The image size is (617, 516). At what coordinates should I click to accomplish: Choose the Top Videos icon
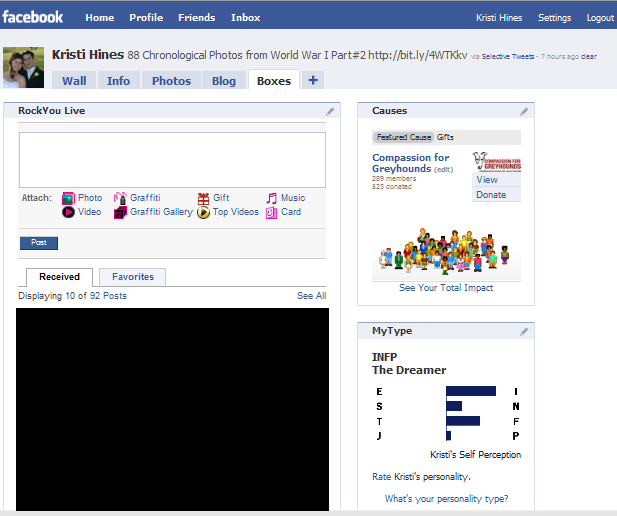tap(203, 212)
